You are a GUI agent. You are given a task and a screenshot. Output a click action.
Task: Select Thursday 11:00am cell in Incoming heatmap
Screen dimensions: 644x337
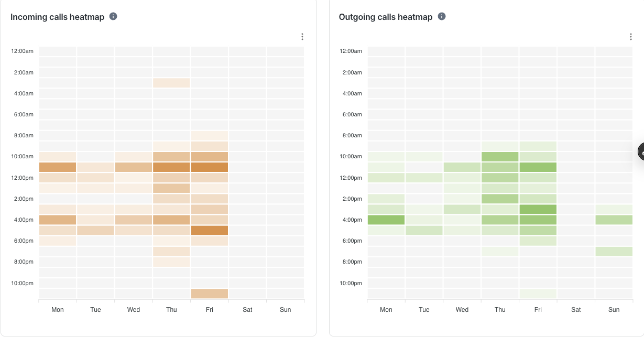tap(171, 167)
